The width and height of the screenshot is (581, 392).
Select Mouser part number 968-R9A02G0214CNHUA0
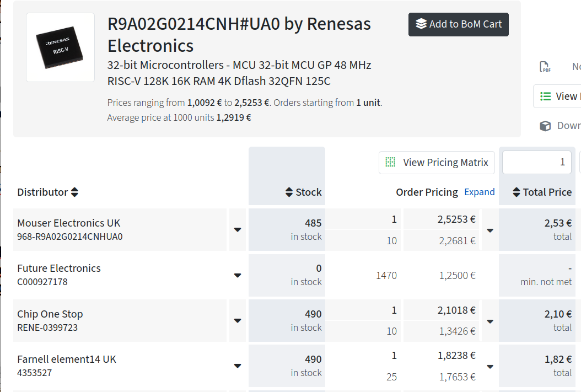[70, 237]
